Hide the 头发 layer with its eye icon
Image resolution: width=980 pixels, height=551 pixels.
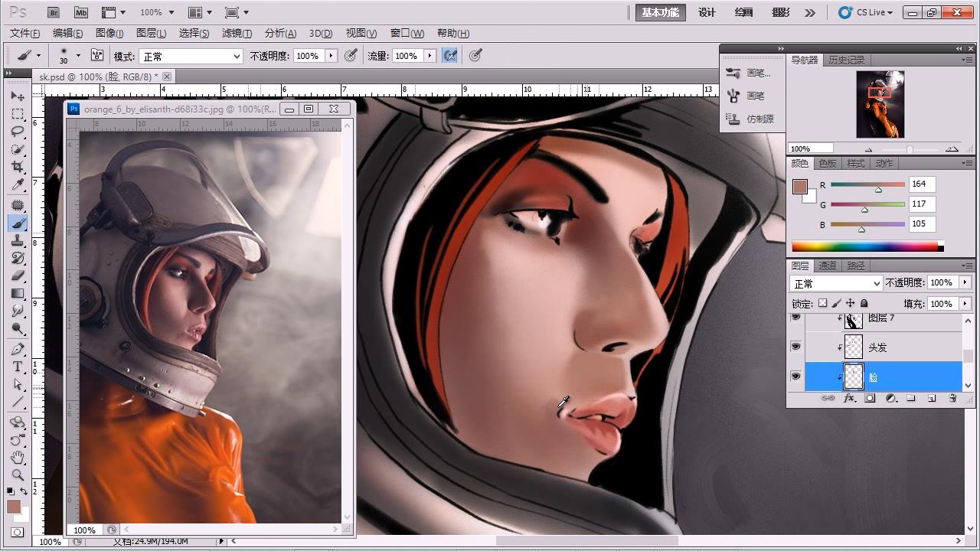pos(795,347)
